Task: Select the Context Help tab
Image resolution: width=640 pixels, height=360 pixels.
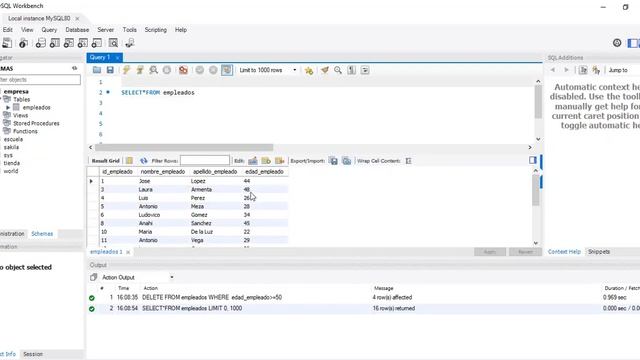Action: tap(564, 252)
